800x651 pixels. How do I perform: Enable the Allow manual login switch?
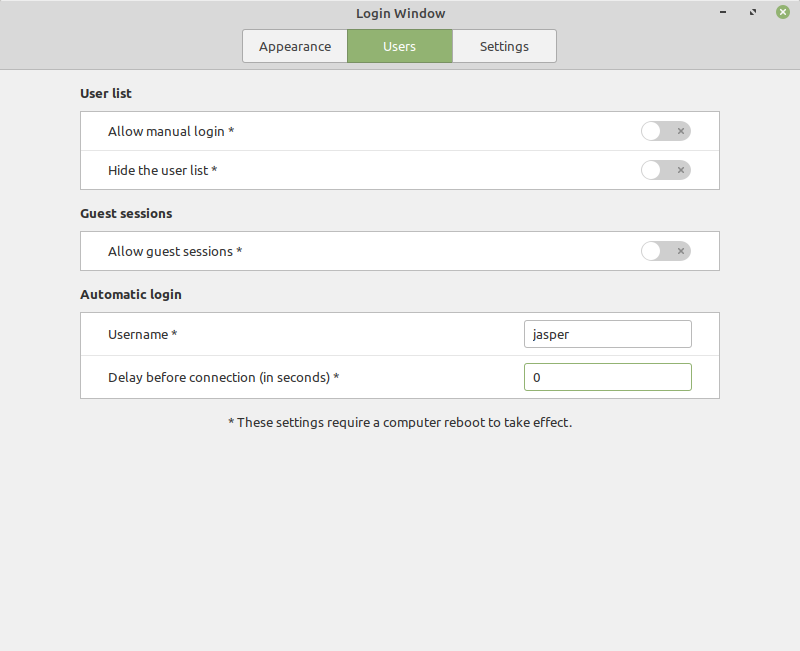(666, 131)
